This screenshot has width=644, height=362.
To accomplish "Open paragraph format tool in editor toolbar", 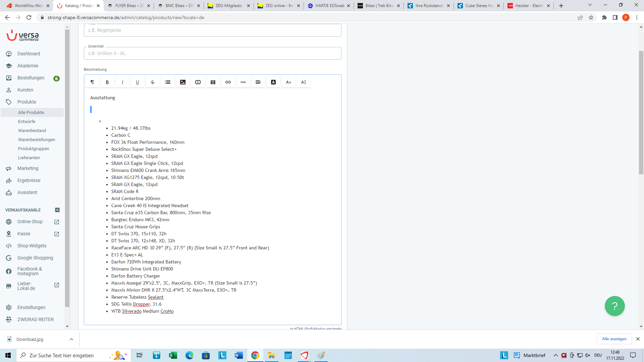I will [x=92, y=82].
